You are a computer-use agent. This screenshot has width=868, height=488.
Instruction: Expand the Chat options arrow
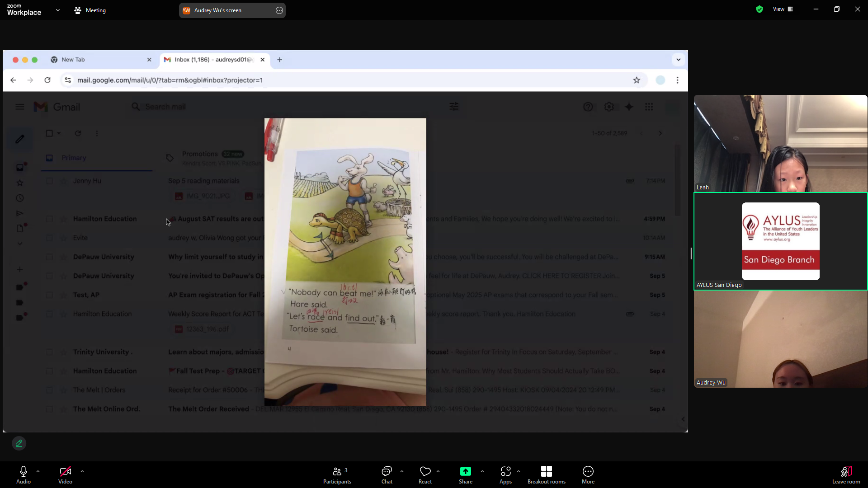[402, 471]
